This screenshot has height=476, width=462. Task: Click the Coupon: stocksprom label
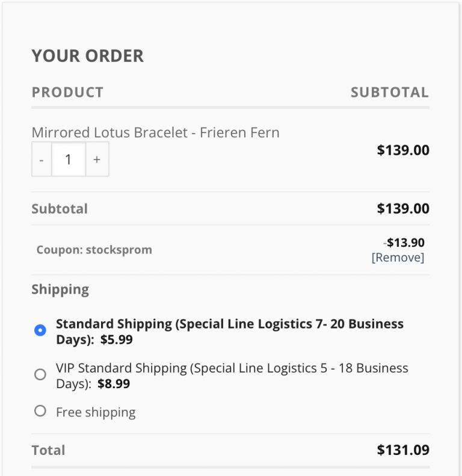[94, 250]
